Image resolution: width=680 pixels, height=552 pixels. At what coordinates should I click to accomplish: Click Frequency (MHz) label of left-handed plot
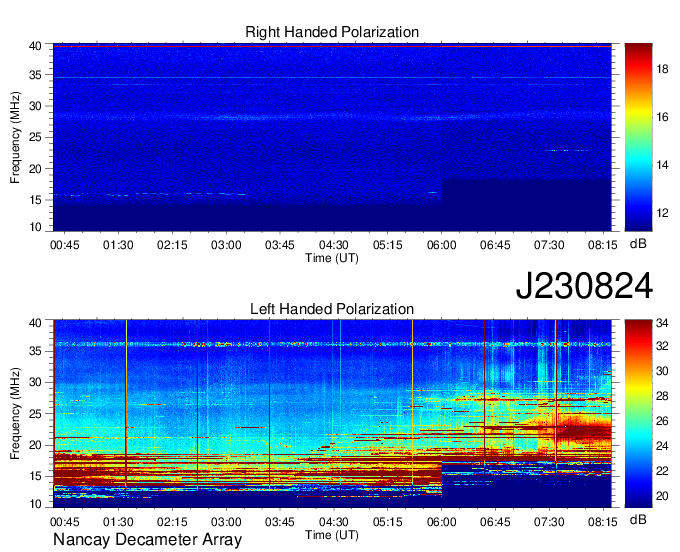[x=15, y=414]
